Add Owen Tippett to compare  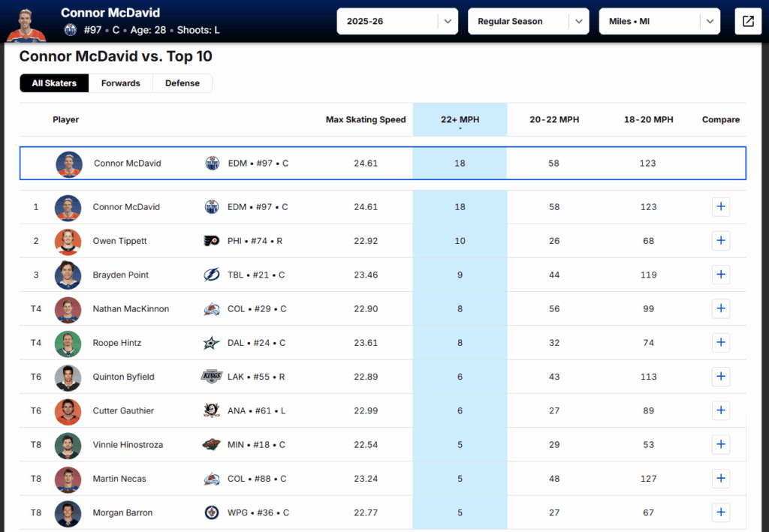click(720, 241)
